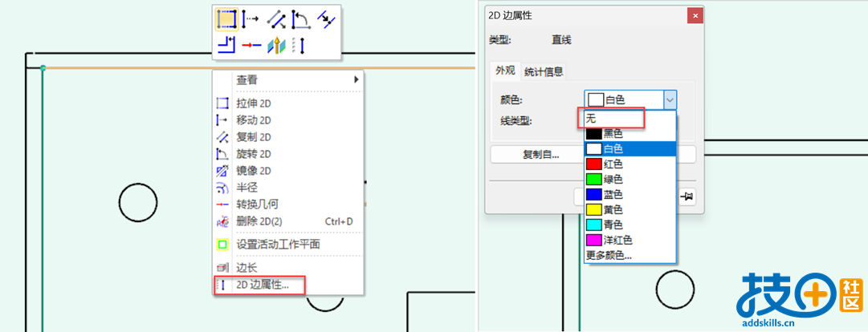Choose 半径 from context menu

(x=287, y=188)
